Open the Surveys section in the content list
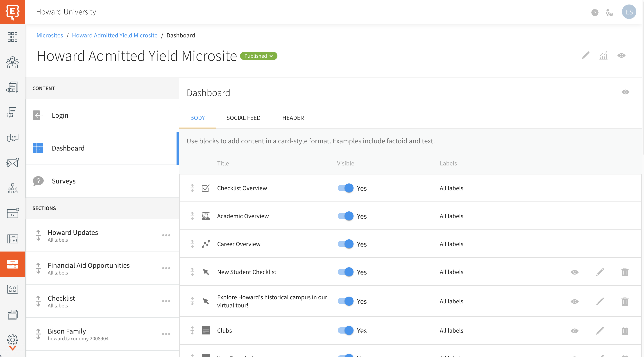Image resolution: width=644 pixels, height=357 pixels. click(x=63, y=181)
